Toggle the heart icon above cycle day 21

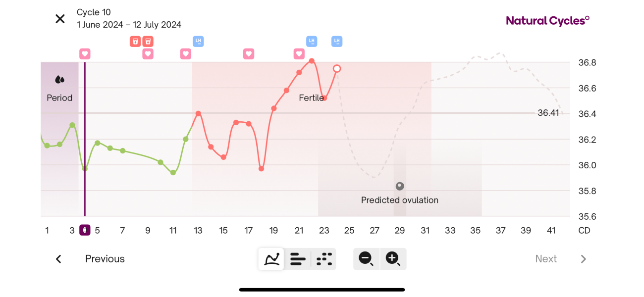pos(299,53)
